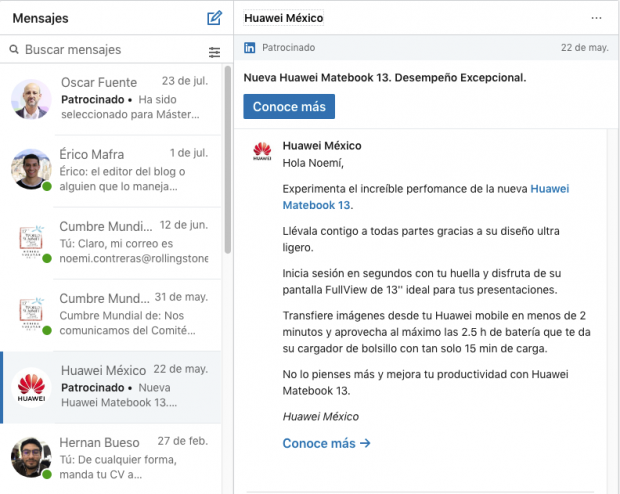
Task: Click the 22 de may. date in the header
Action: click(x=585, y=48)
